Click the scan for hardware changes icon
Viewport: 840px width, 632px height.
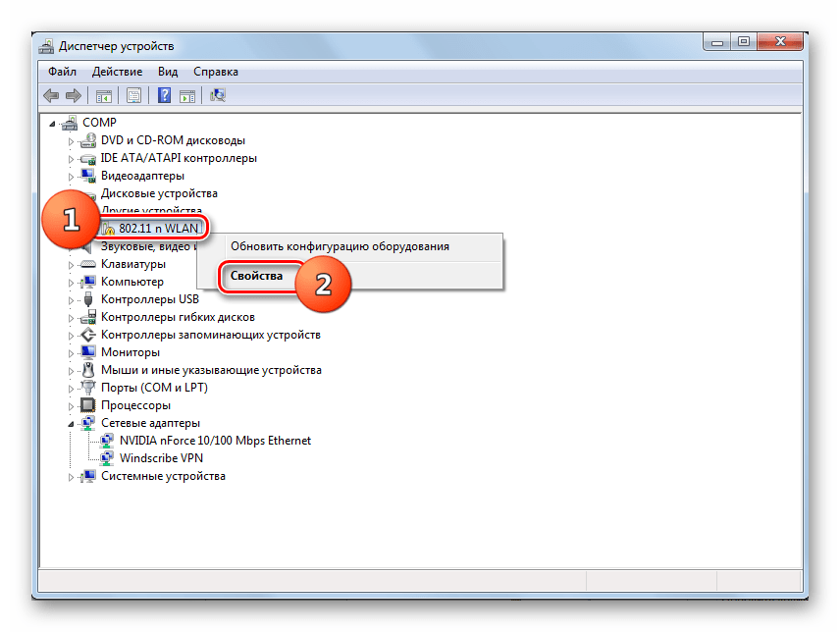click(218, 95)
